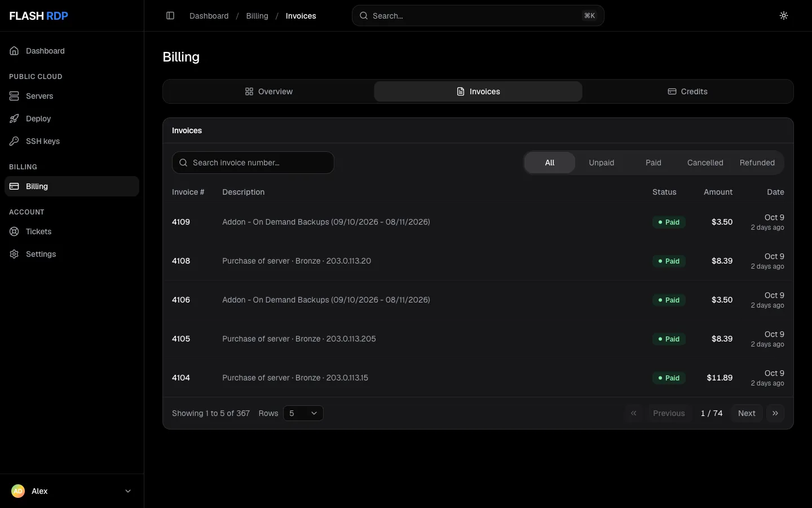Click Invoices breadcrumb
The image size is (812, 508).
coord(301,16)
